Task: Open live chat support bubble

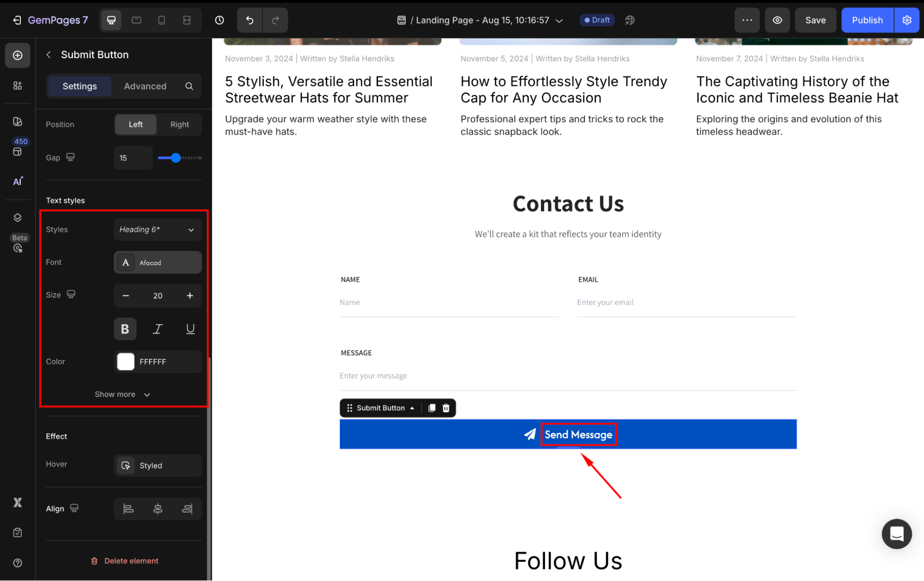Action: pos(896,534)
